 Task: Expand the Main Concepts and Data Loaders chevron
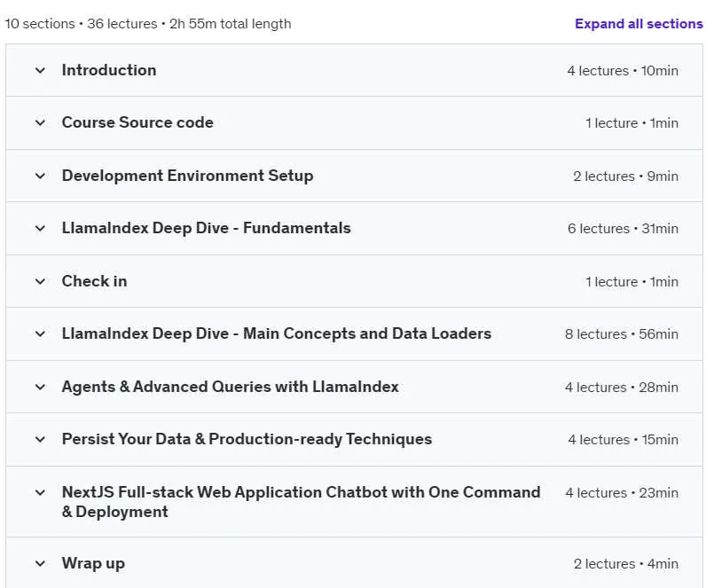point(40,334)
